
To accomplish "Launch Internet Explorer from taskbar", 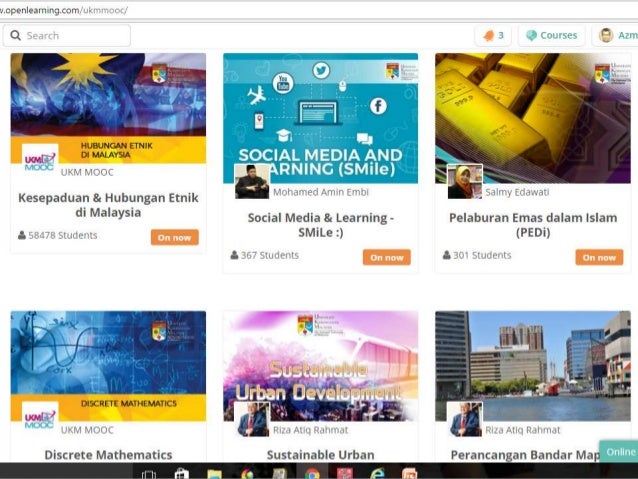I will (x=378, y=474).
